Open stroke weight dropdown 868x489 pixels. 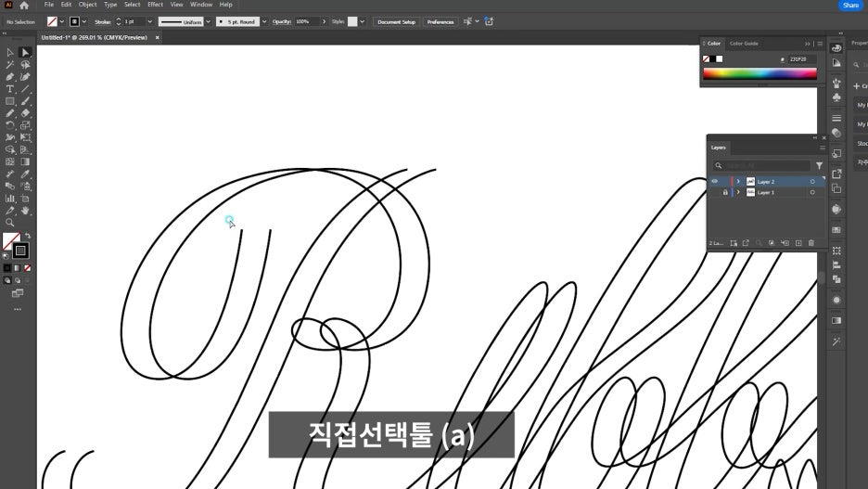(x=150, y=21)
